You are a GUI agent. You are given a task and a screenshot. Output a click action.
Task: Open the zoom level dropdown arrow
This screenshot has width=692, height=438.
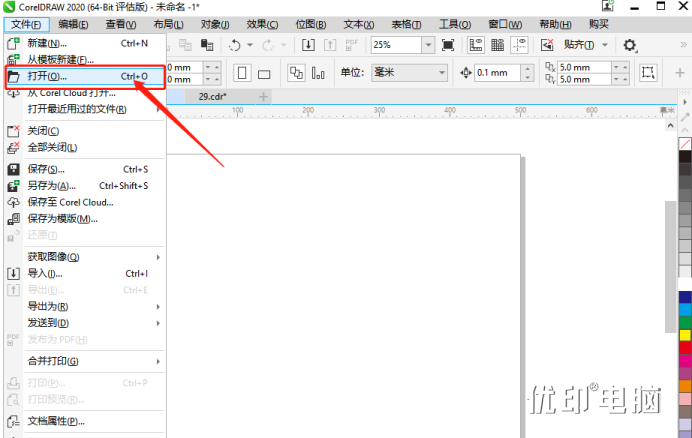pos(428,45)
